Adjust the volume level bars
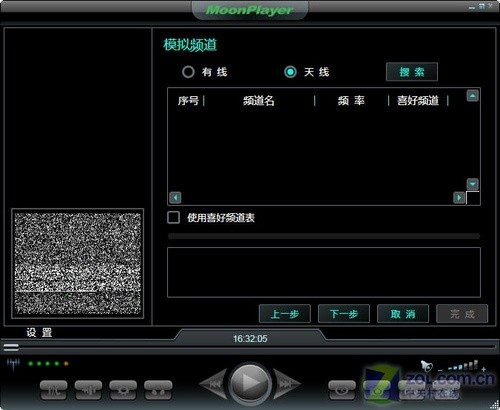 point(463,366)
